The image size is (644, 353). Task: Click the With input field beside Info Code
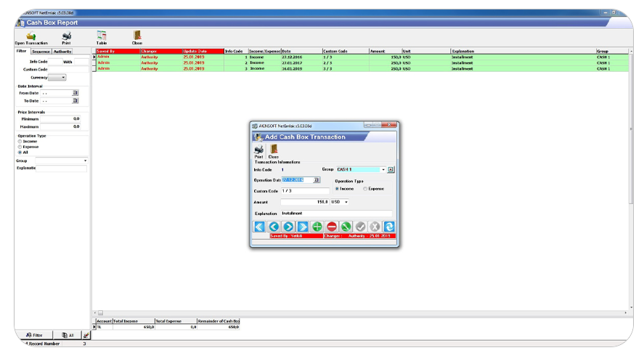tap(81, 62)
